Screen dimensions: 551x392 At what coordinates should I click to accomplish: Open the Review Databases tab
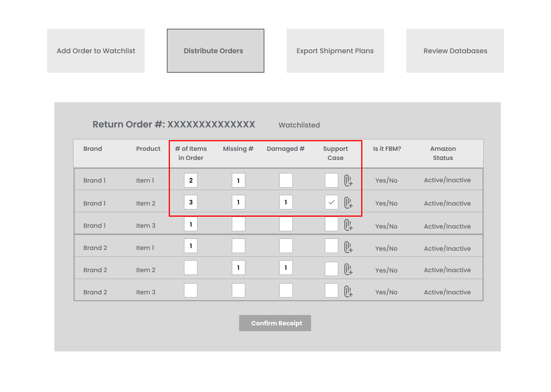coord(455,51)
